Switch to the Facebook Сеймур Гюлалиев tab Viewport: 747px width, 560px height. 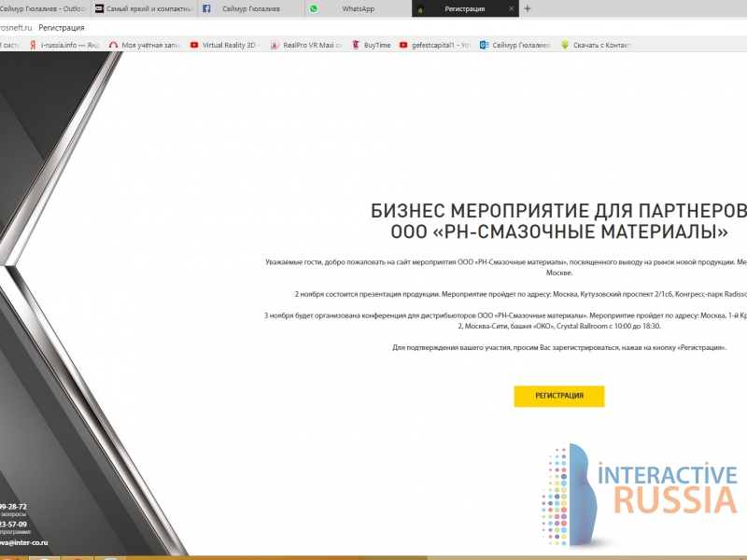(251, 8)
